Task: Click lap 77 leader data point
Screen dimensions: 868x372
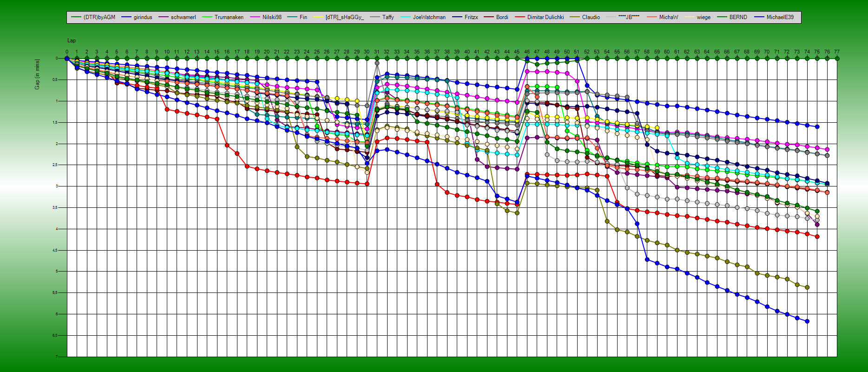Action: pyautogui.click(x=837, y=59)
